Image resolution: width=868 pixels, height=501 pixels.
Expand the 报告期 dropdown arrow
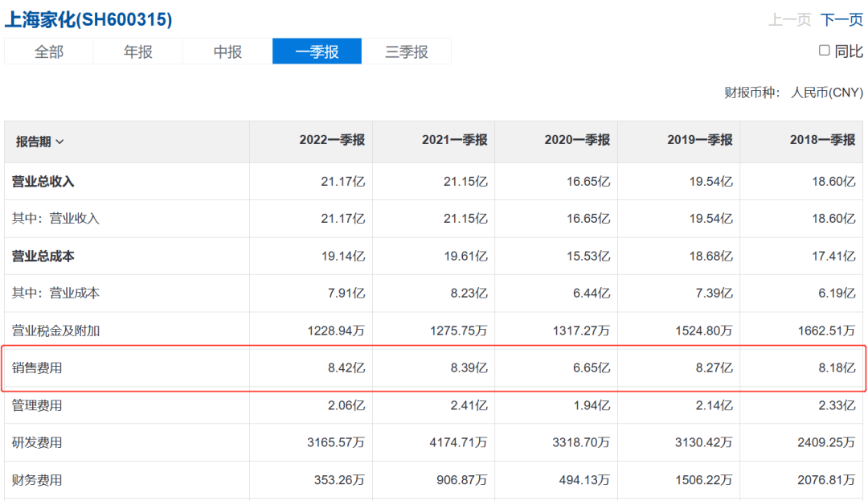pyautogui.click(x=60, y=142)
